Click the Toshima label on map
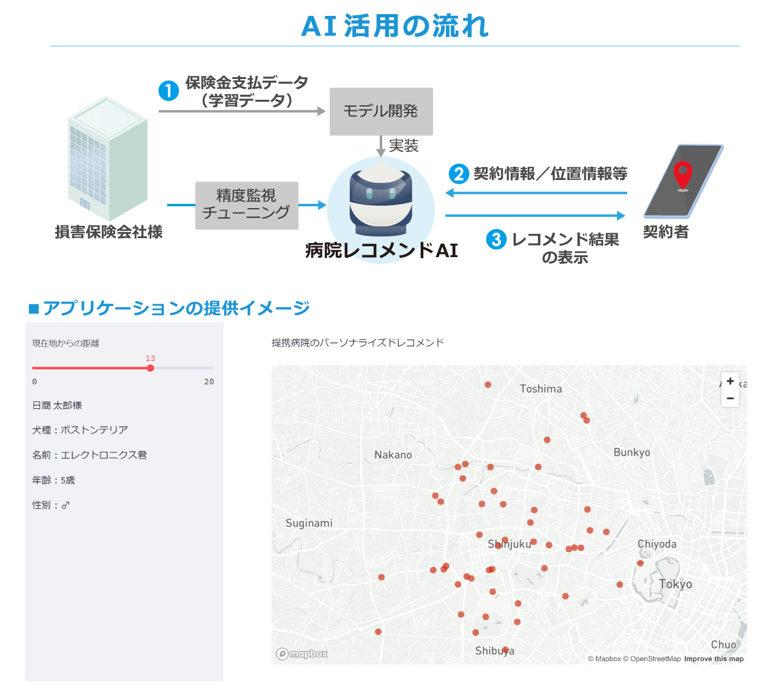Viewport: 784px width, 693px height. (541, 389)
